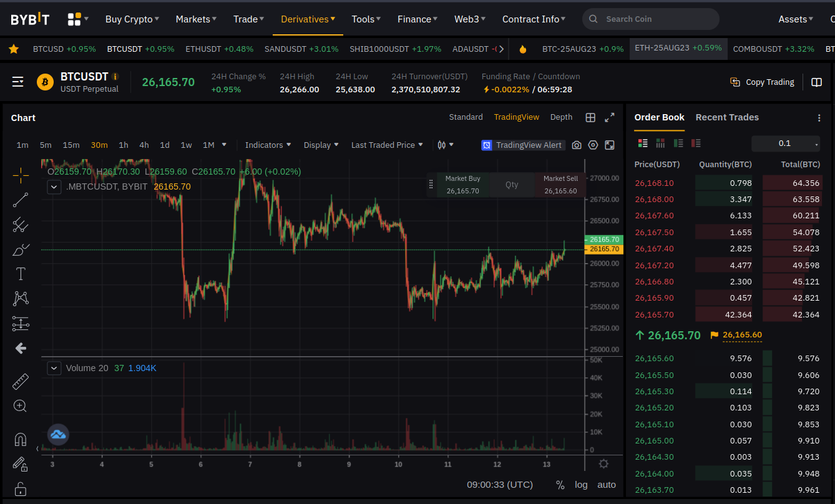
Task: Open Last Traded Price dropdown
Action: (387, 145)
